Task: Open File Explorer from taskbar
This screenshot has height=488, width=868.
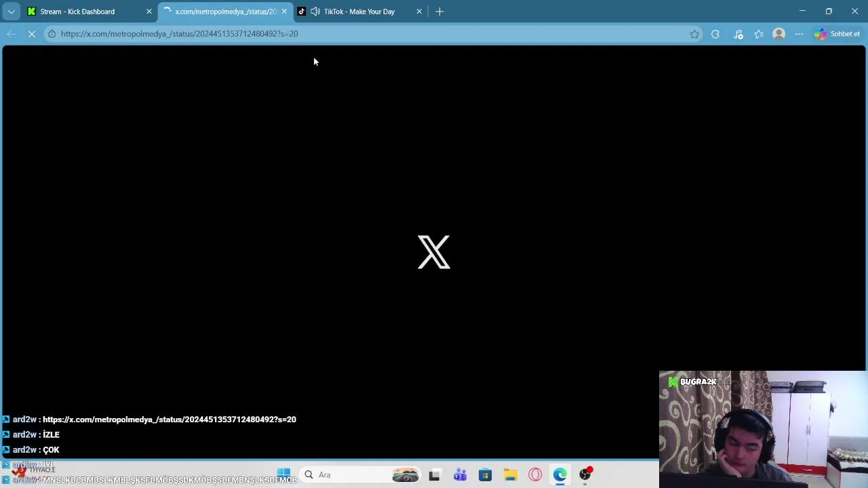Action: pyautogui.click(x=510, y=474)
